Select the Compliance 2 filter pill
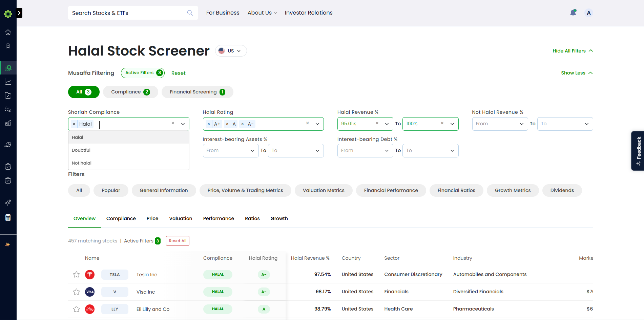644x320 pixels. tap(130, 92)
